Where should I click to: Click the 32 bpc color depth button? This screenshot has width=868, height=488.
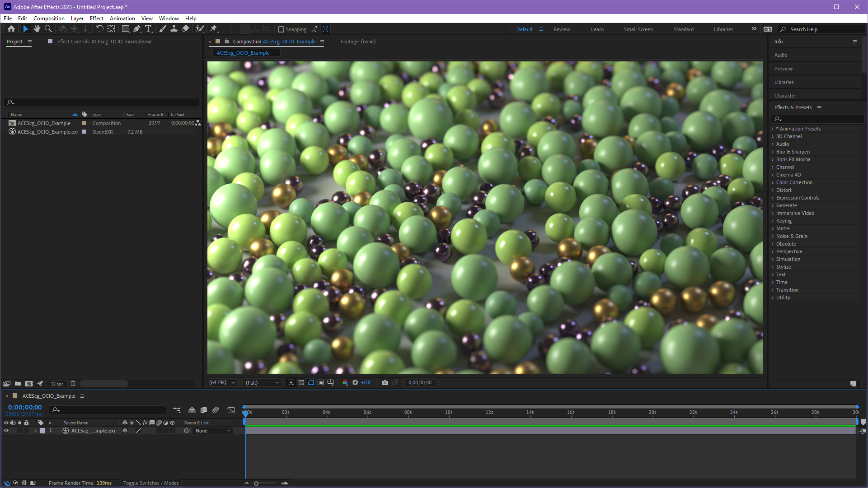[57, 384]
